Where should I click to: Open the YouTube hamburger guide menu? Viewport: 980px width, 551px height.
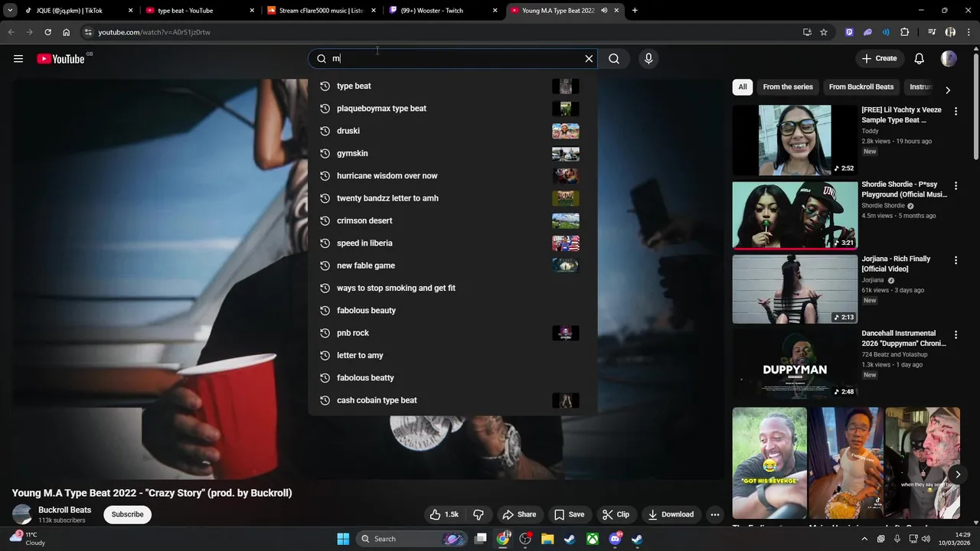(x=18, y=59)
